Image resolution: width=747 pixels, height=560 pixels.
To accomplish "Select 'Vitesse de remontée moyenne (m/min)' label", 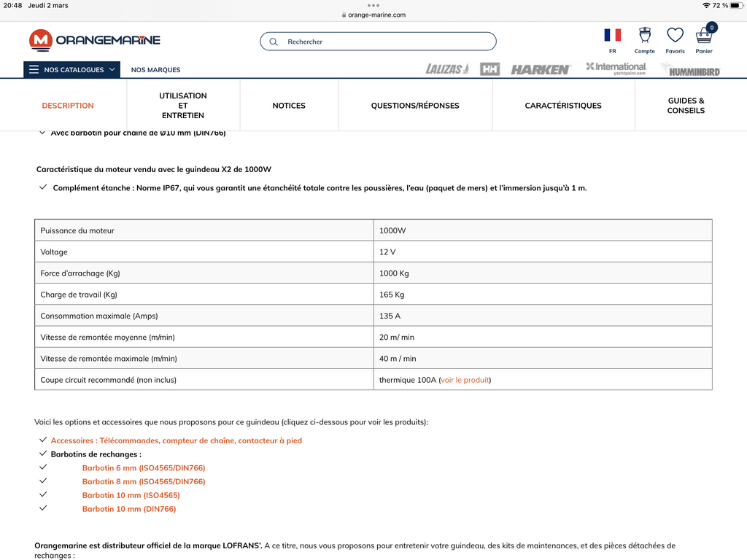I will pyautogui.click(x=108, y=337).
